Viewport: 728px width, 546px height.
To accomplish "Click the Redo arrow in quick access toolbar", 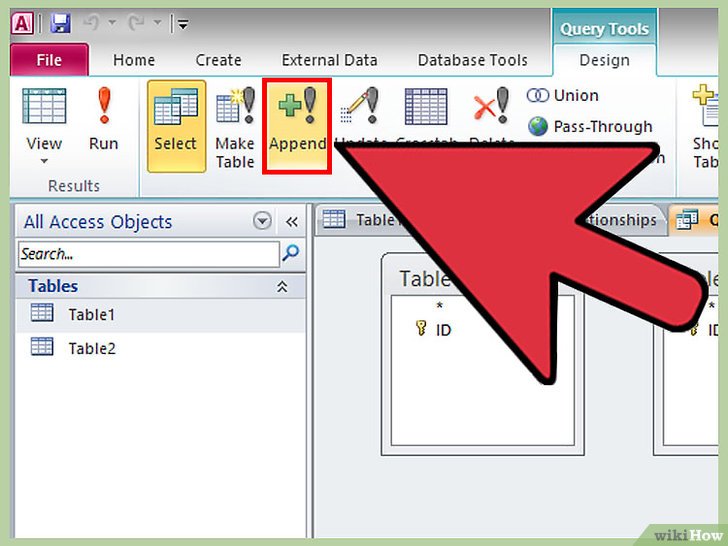I will (136, 22).
